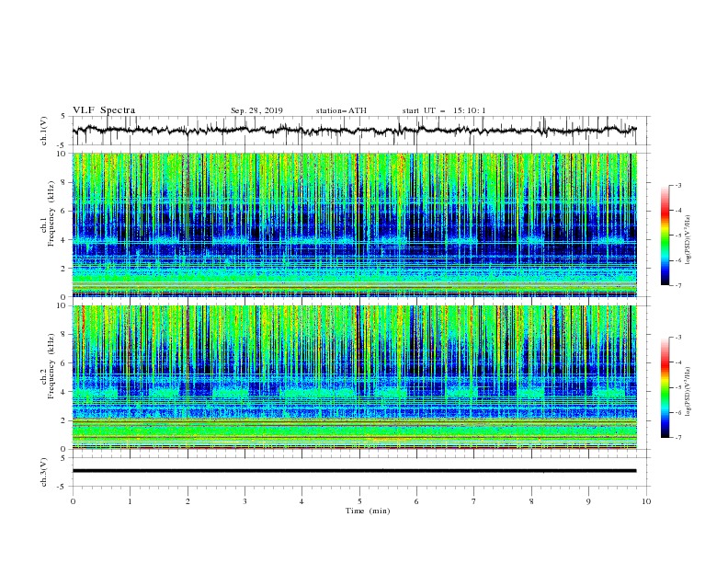The height and width of the screenshot is (563, 728).
Task: Select the date text "Sep. 28, 2019"
Action: [256, 110]
